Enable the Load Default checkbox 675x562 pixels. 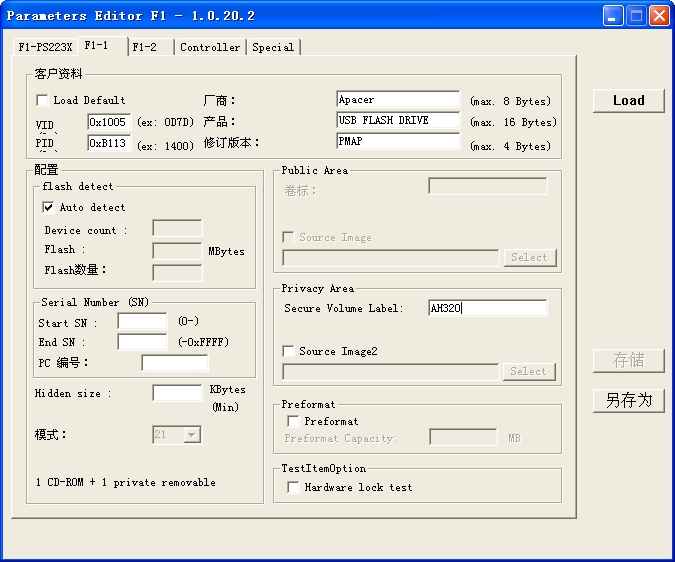pyautogui.click(x=43, y=100)
